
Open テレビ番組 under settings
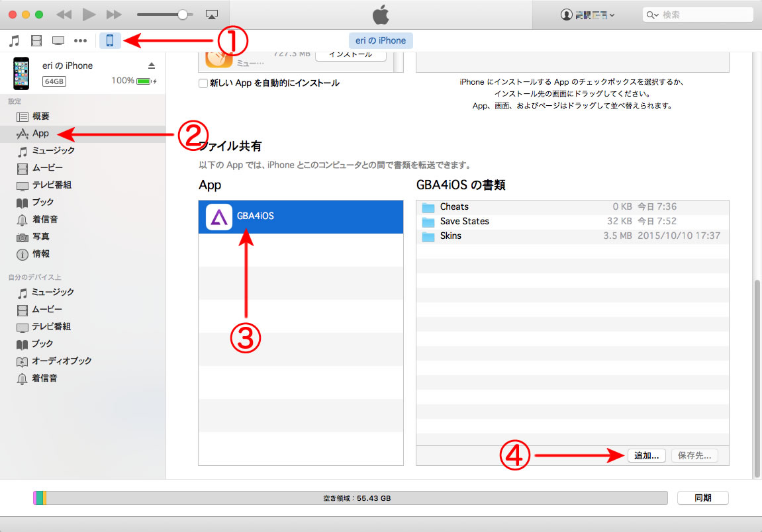83,185
